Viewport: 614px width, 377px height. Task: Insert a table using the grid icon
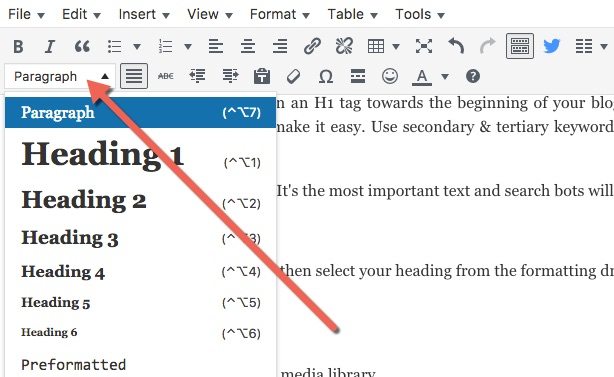(376, 46)
